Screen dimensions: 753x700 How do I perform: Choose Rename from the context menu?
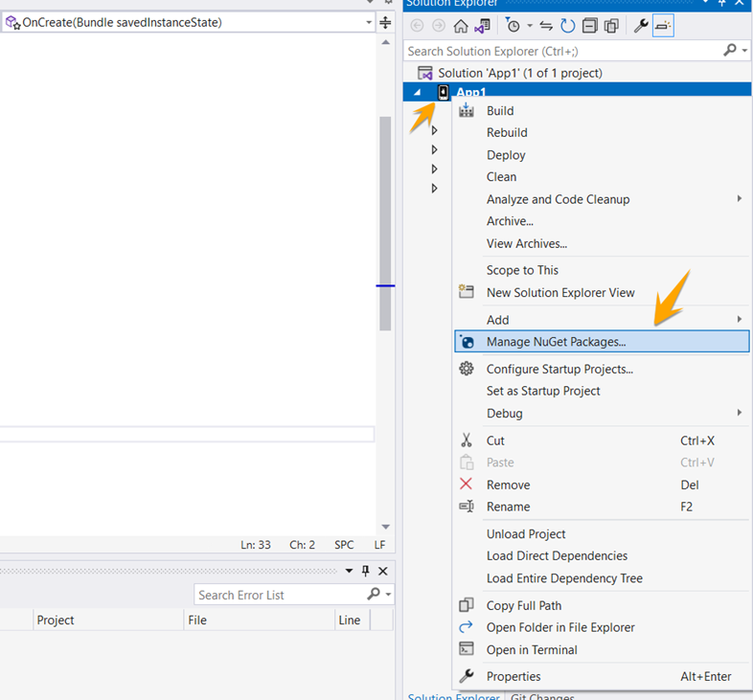pos(602,507)
